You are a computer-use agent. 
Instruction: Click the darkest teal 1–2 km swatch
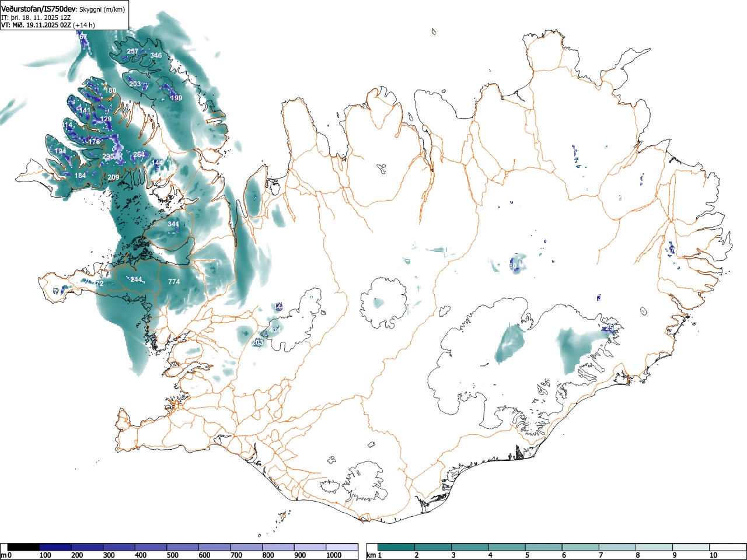tap(396, 547)
